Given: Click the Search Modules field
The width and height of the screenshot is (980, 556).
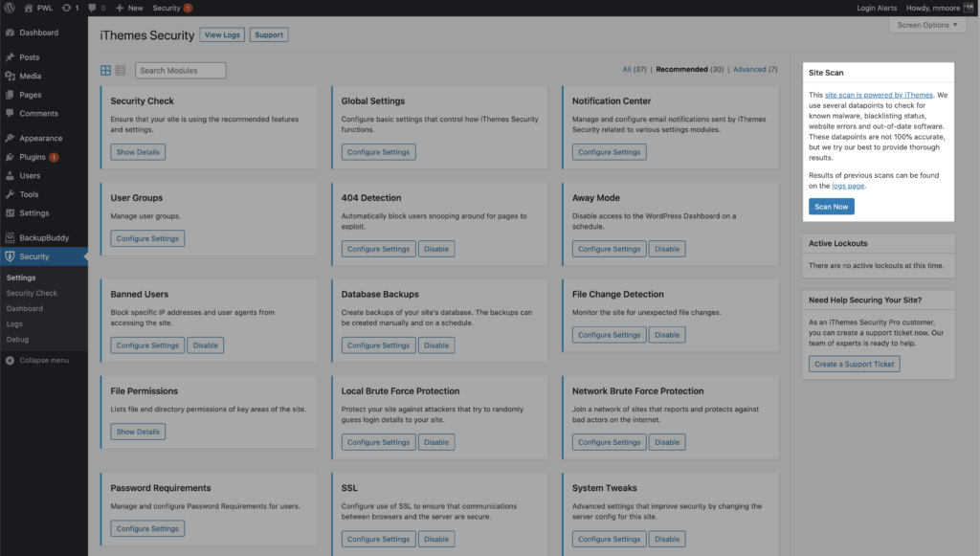Looking at the screenshot, I should [181, 71].
